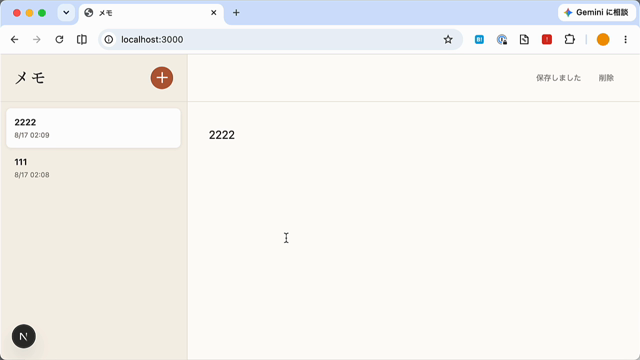Open the document extension icon

(524, 40)
